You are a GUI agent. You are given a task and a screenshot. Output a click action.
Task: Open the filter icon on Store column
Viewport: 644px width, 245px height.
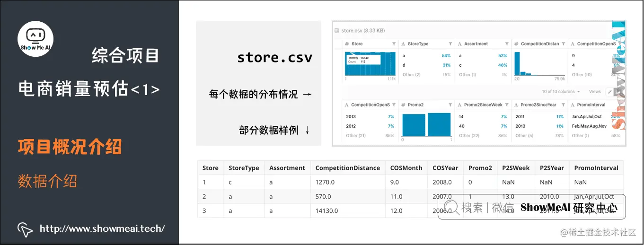pos(394,44)
